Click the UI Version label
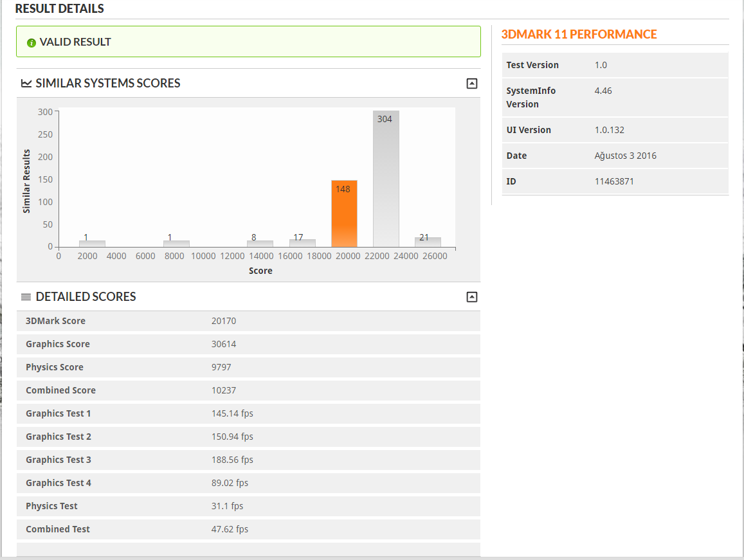Image resolution: width=744 pixels, height=560 pixels. (x=529, y=131)
